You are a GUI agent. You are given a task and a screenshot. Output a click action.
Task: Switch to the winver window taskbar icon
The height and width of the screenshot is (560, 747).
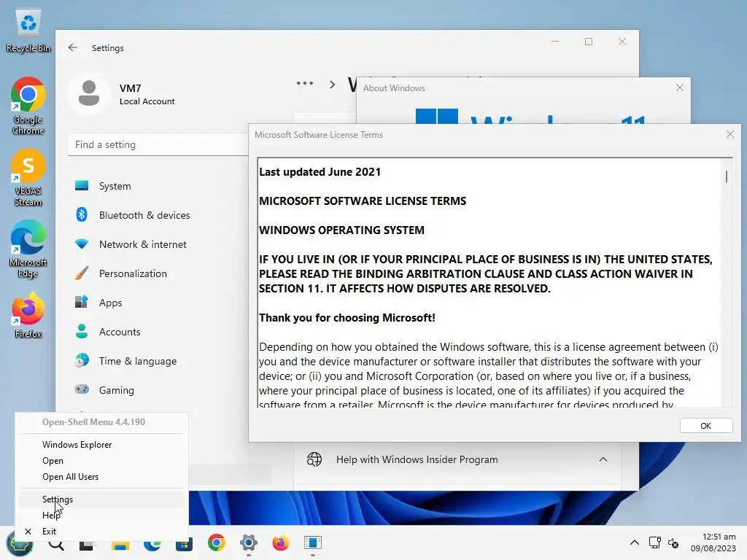click(x=313, y=542)
